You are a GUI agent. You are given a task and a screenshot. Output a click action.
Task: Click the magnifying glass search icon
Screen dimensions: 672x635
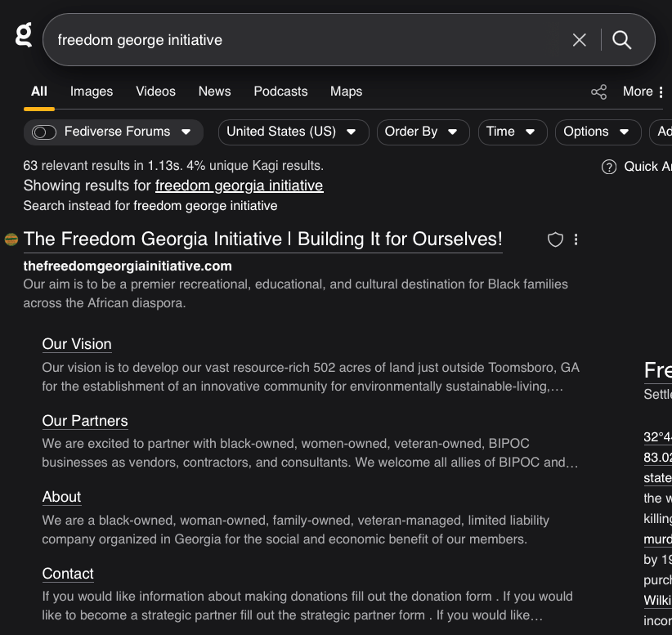click(622, 40)
